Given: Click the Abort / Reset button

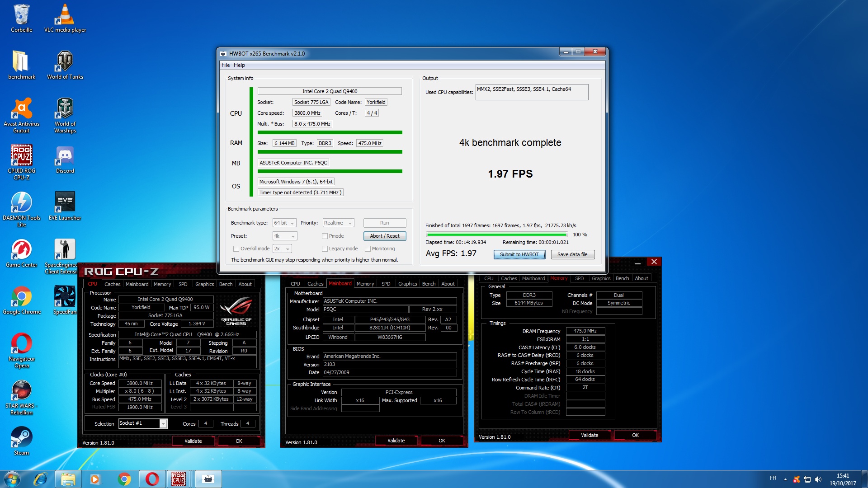Looking at the screenshot, I should tap(384, 236).
